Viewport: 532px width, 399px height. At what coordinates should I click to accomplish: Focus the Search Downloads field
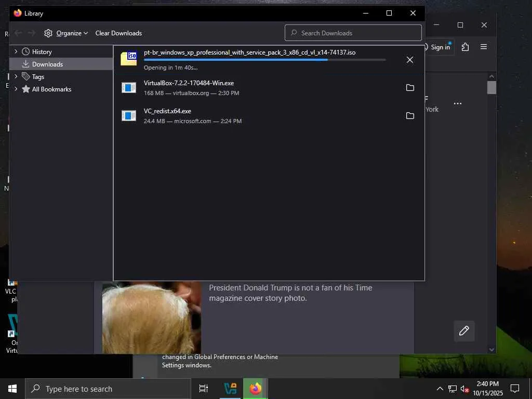(x=353, y=33)
